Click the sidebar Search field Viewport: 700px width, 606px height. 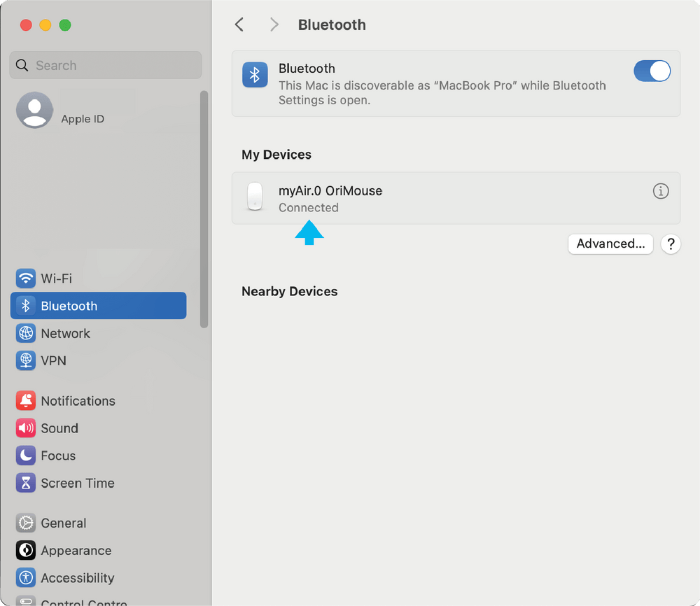pyautogui.click(x=105, y=65)
